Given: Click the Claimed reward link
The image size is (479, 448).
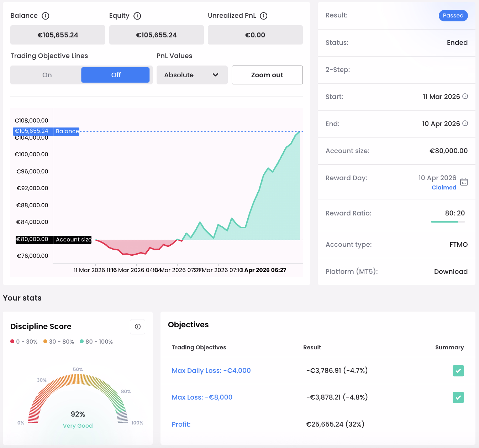Looking at the screenshot, I should [444, 188].
